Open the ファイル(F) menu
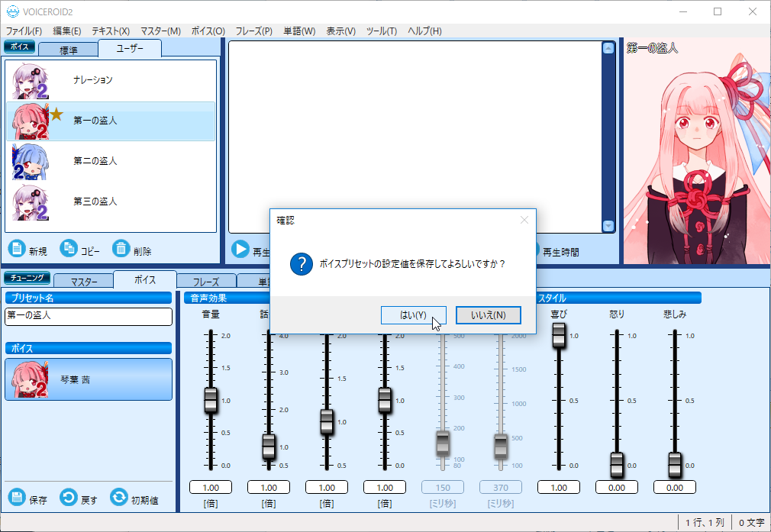This screenshot has height=532, width=771. pyautogui.click(x=24, y=31)
